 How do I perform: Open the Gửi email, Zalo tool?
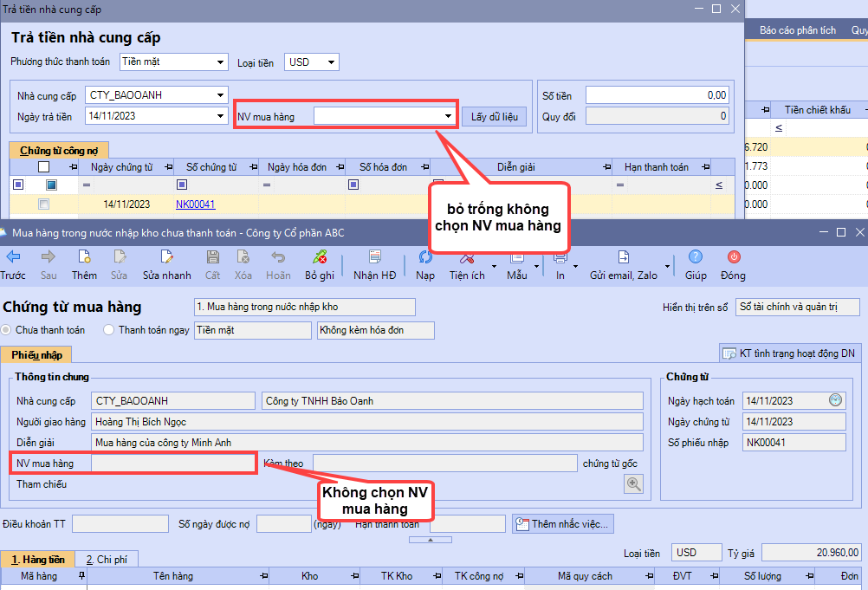coord(623,257)
